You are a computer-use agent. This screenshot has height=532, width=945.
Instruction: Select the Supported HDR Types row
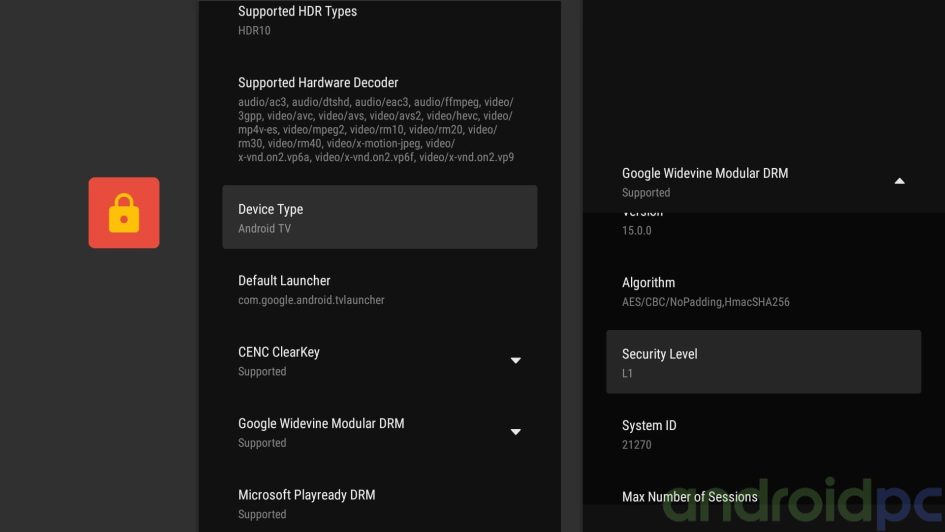pyautogui.click(x=379, y=20)
